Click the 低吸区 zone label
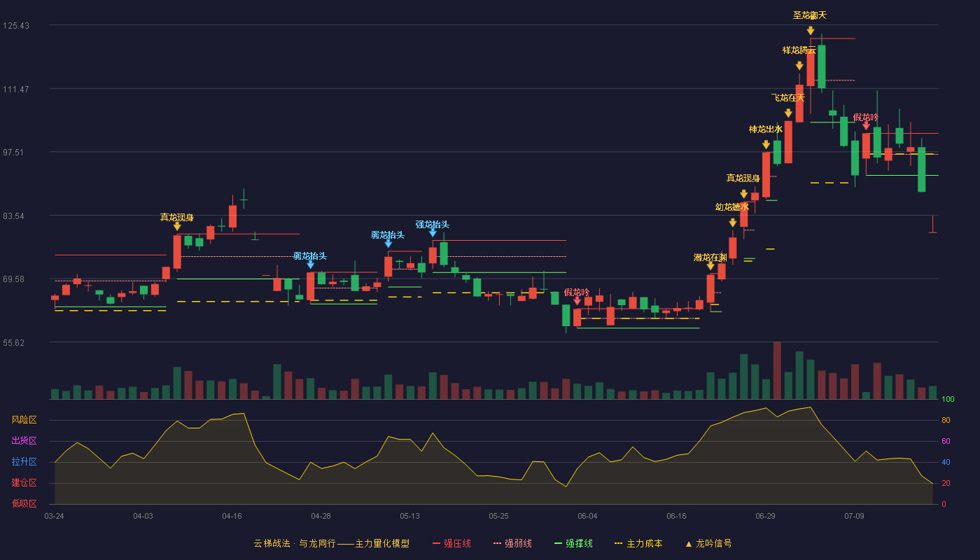 coord(24,503)
